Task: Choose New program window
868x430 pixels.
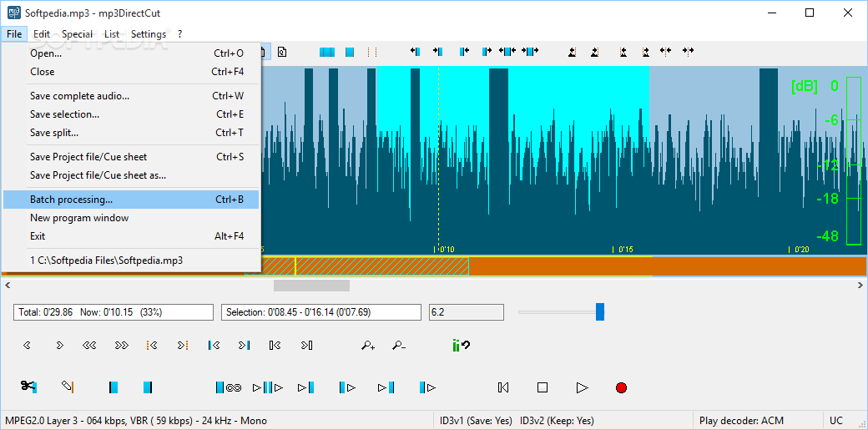Action: click(131, 218)
